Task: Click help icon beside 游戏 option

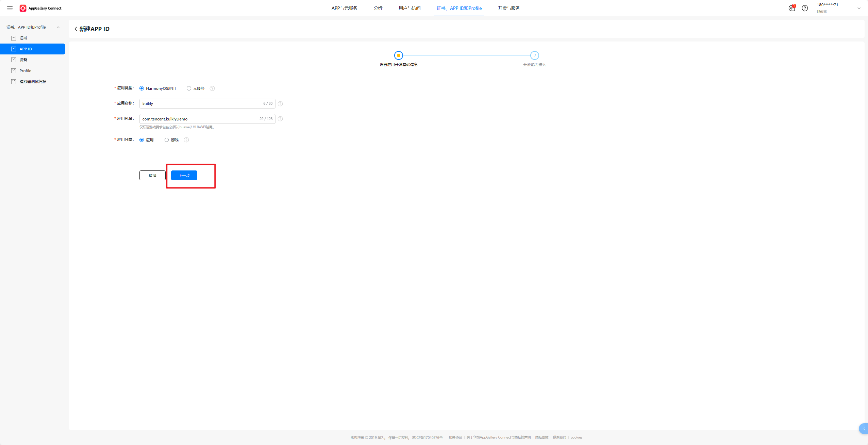Action: point(186,140)
